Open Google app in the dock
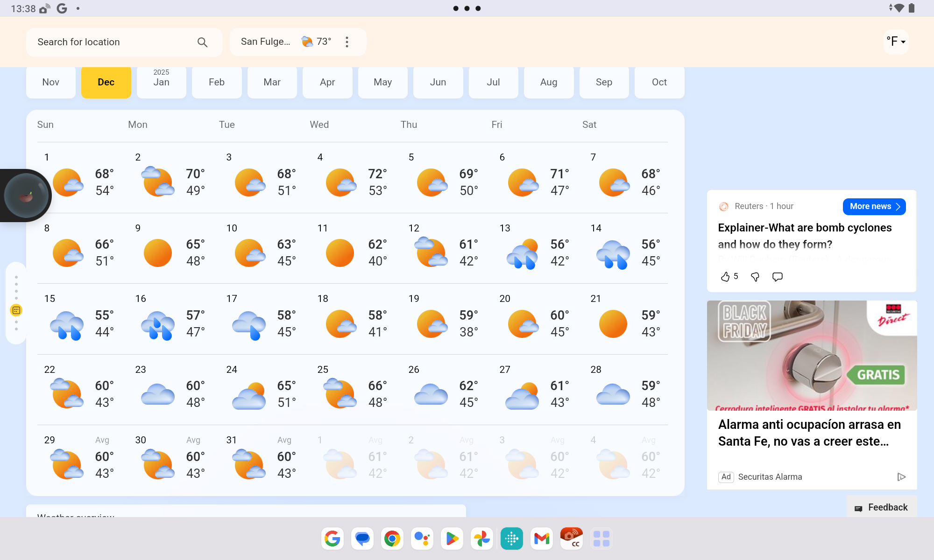The height and width of the screenshot is (560, 934). coord(333,539)
